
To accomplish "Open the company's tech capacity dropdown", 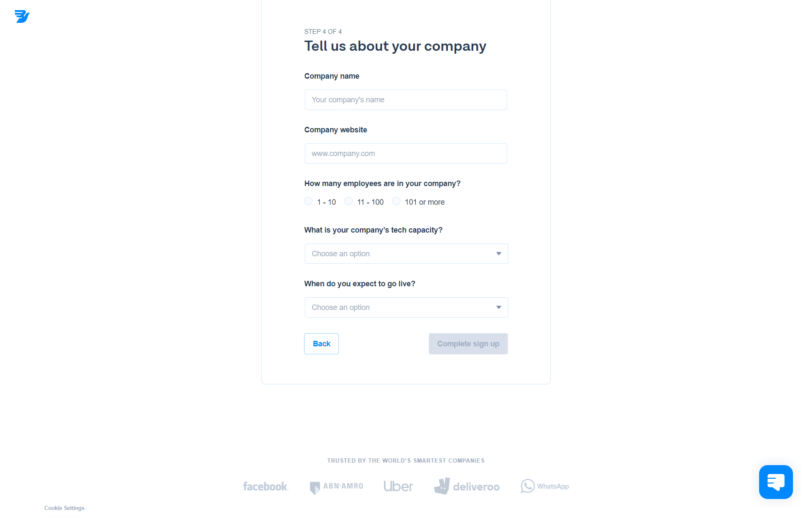I will pos(406,253).
